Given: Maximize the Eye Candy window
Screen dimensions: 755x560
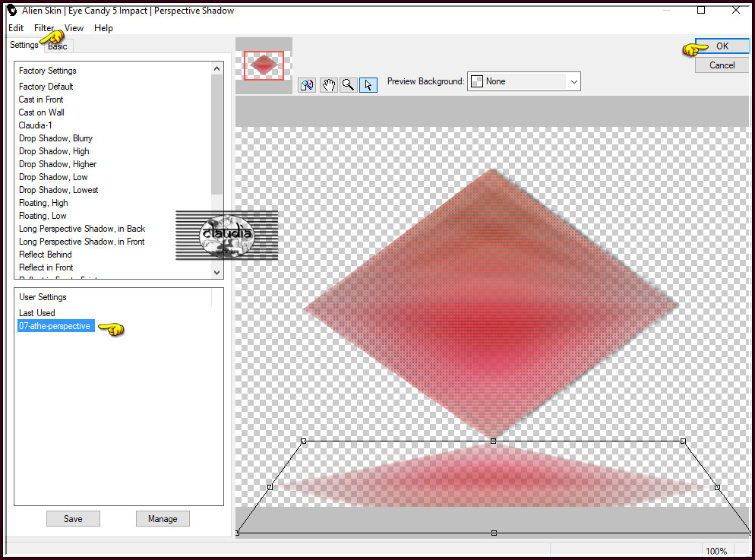Looking at the screenshot, I should 701,10.
